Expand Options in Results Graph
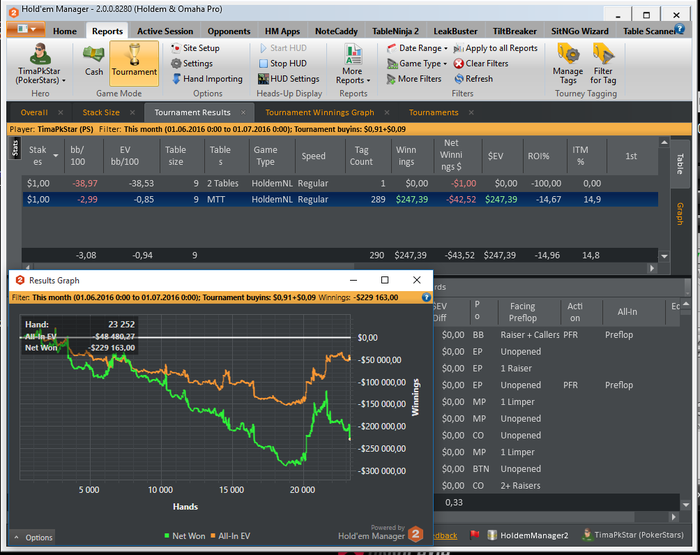 33,538
